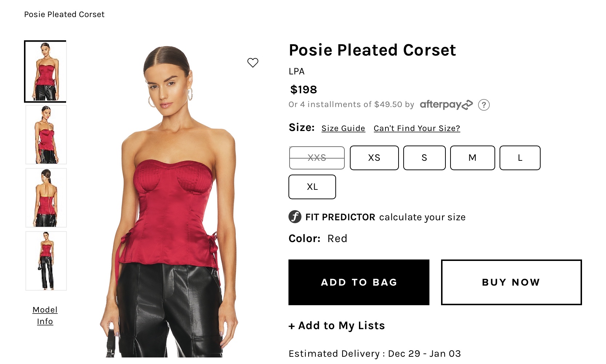Screen dimensions: 606x364
Task: Open Afterpay info question mark icon
Action: click(484, 105)
